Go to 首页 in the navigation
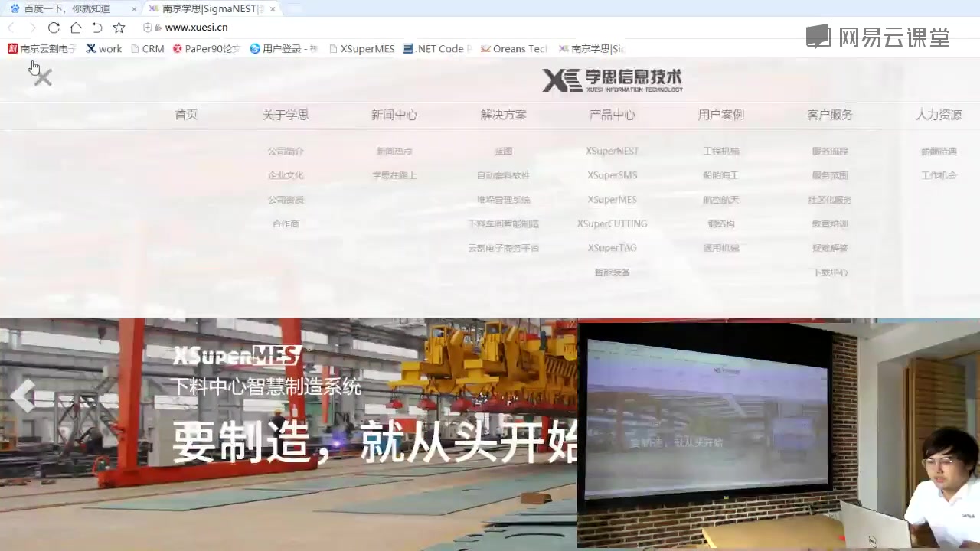 click(186, 115)
